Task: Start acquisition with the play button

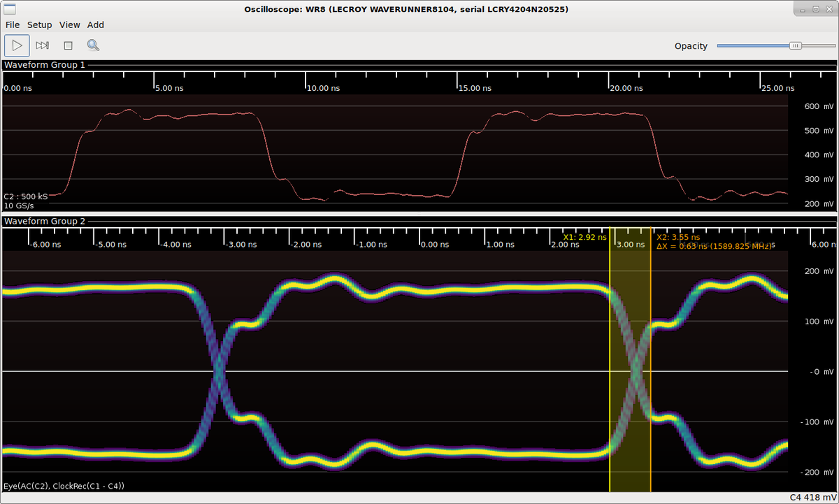Action: [17, 45]
